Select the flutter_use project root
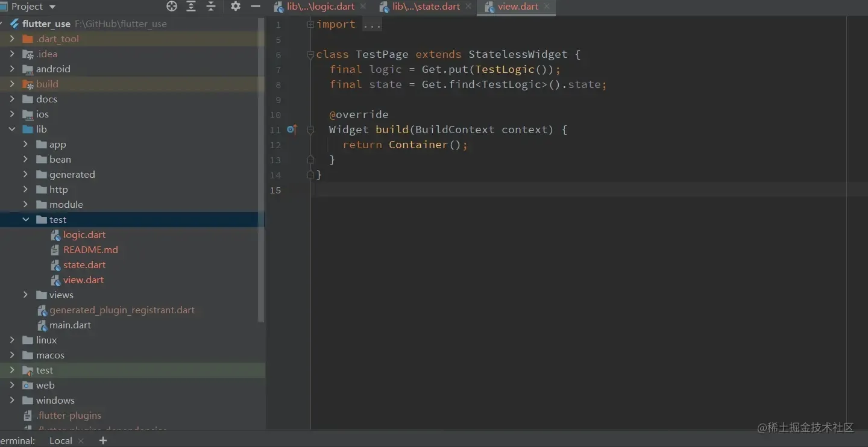The width and height of the screenshot is (868, 447). (46, 24)
